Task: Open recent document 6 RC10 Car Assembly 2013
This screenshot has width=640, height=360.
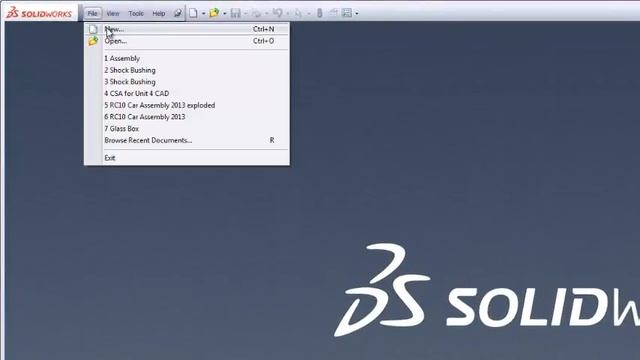Action: 187,117
